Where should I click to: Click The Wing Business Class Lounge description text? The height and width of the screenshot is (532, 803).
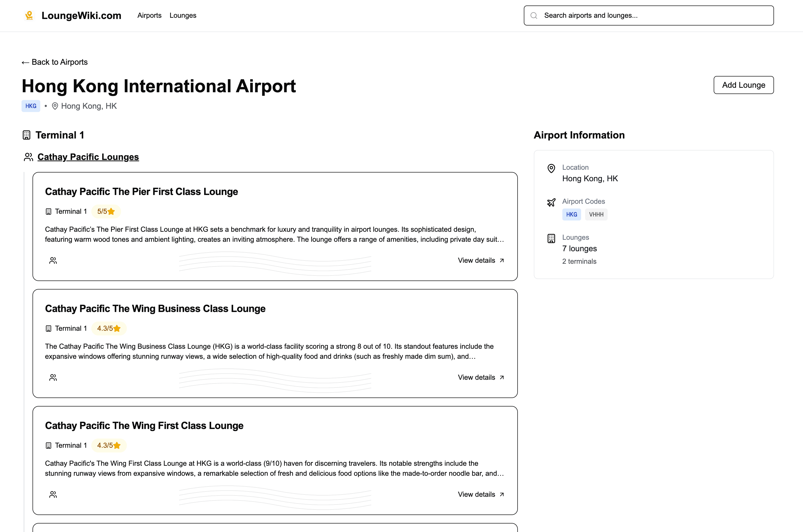(x=269, y=351)
